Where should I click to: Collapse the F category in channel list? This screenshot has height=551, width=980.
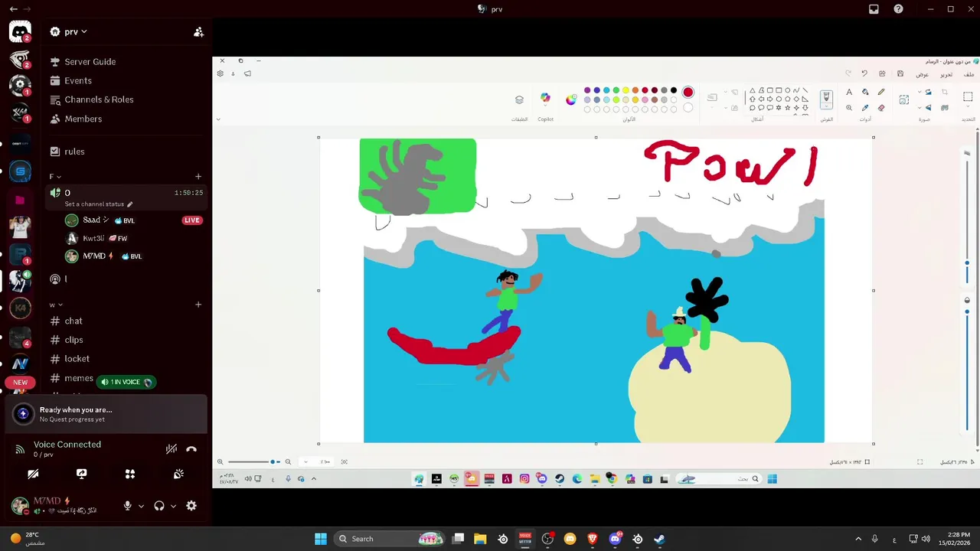click(55, 177)
